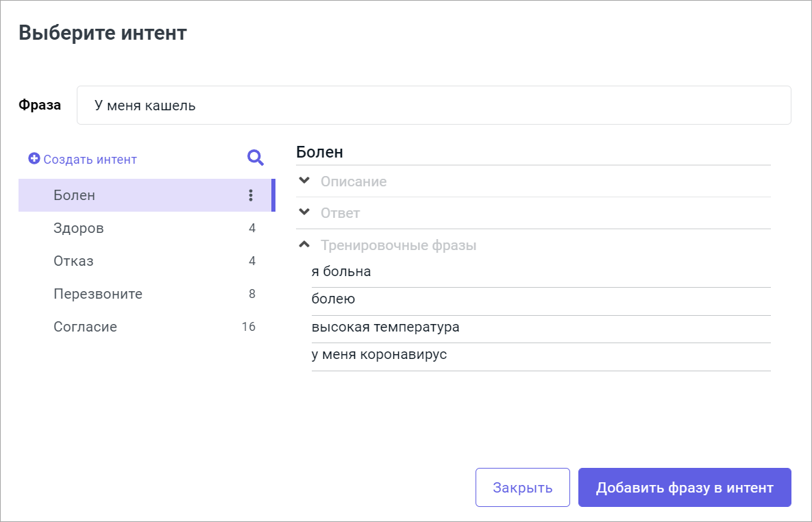Click the chevron icon beside Ответ

[x=304, y=212]
